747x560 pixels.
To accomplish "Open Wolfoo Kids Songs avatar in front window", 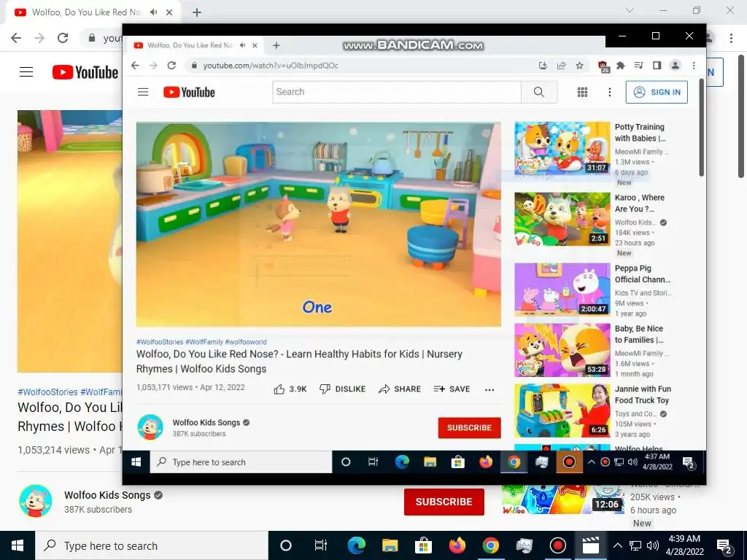I will coord(150,427).
